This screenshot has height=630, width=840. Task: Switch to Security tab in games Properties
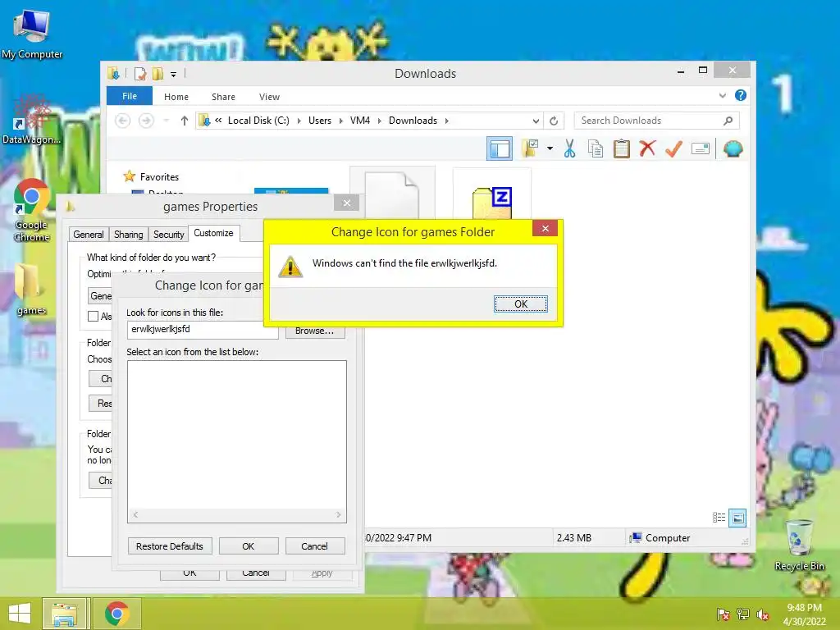[168, 234]
